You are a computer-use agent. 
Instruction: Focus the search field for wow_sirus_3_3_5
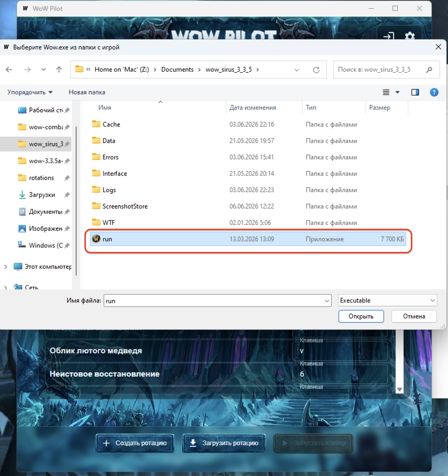(x=386, y=70)
